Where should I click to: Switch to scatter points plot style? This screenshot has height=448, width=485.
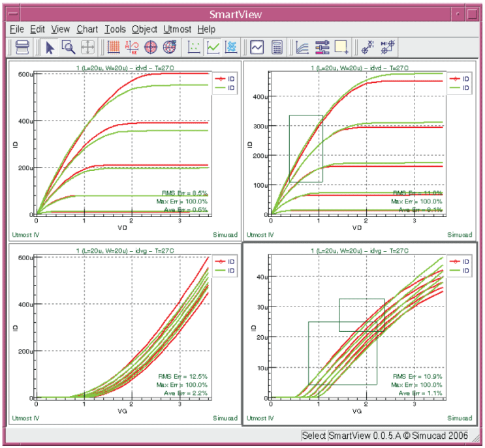[195, 47]
